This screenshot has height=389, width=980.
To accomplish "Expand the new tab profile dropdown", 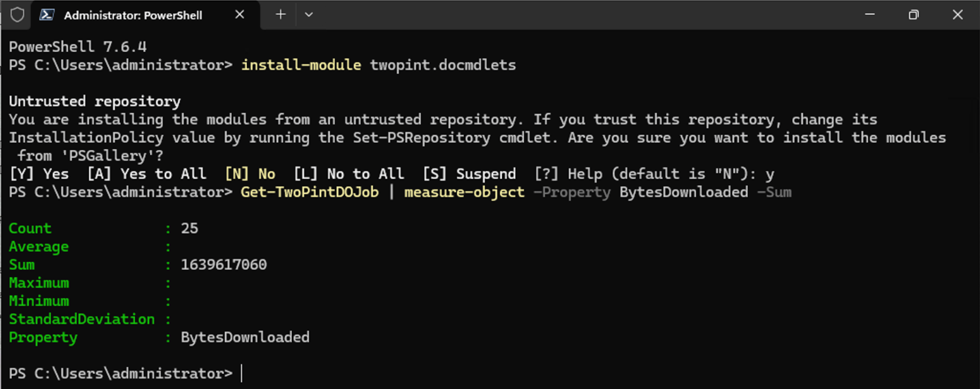I will coord(308,15).
